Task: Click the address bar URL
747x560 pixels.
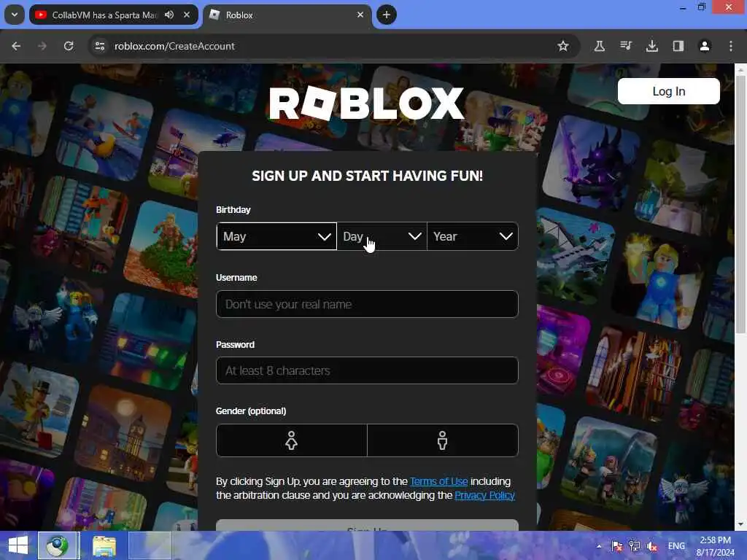Action: coord(174,46)
